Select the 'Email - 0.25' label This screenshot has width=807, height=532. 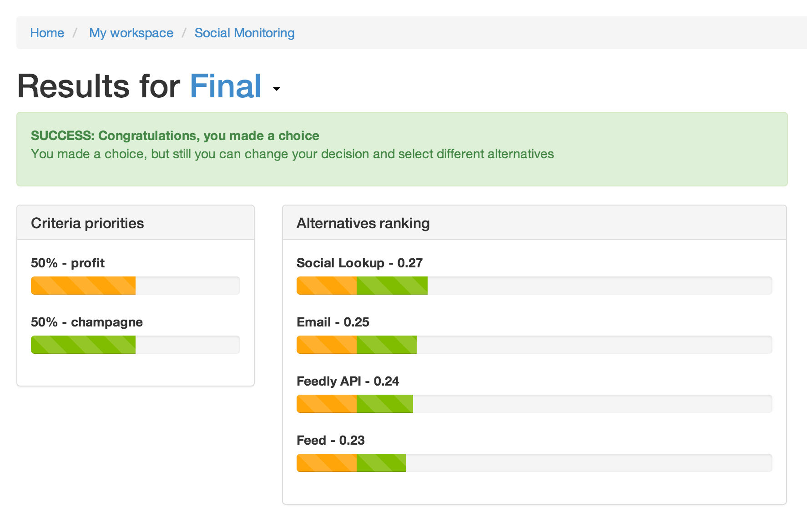[x=333, y=322]
